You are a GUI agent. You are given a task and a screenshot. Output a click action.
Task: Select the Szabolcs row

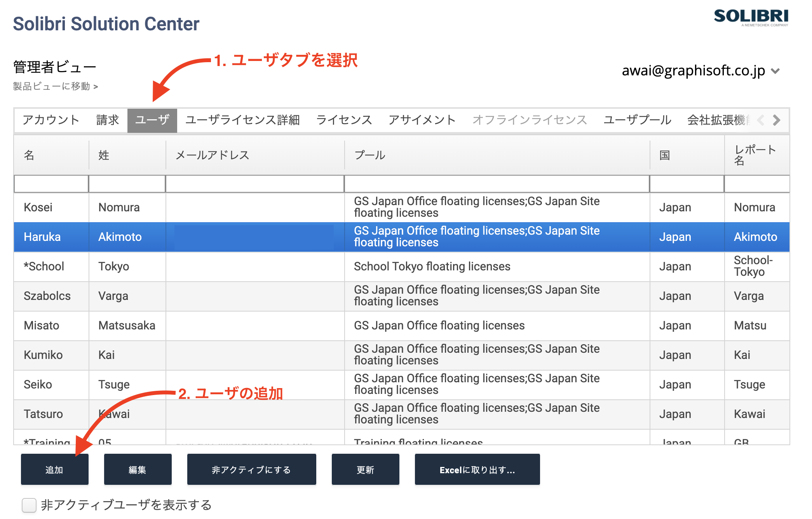coord(402,296)
